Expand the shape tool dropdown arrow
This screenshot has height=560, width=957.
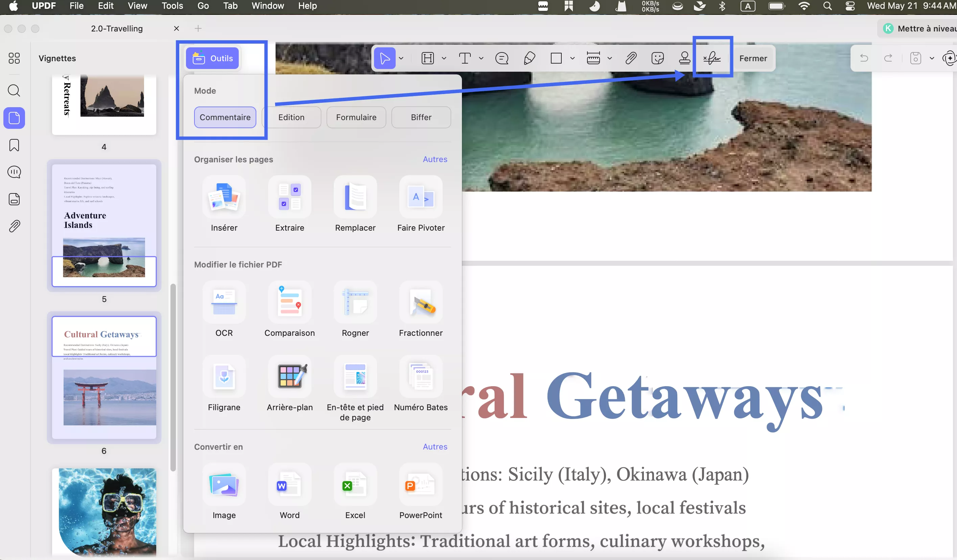pos(572,58)
